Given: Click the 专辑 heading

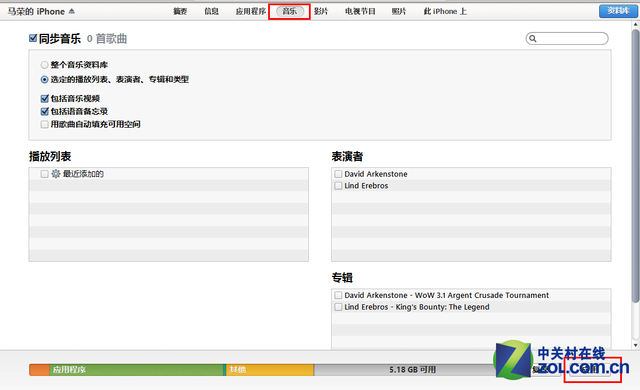Looking at the screenshot, I should point(342,278).
